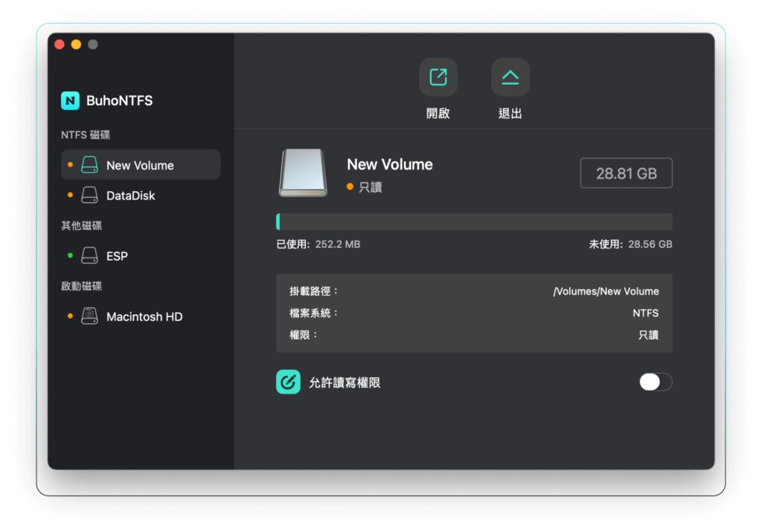
Task: Click the 允許讀寫權限 label text
Action: pyautogui.click(x=345, y=382)
